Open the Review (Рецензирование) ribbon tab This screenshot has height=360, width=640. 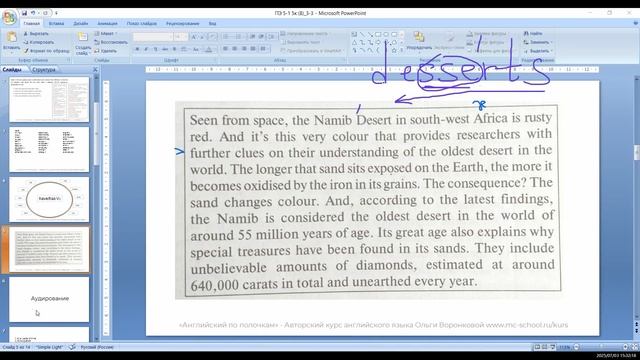point(182,24)
